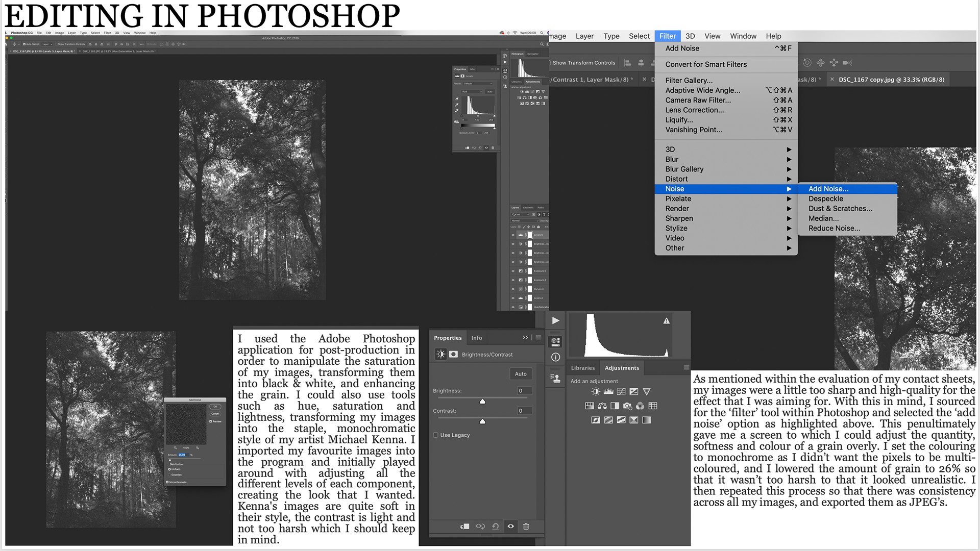
Task: Click Cancel in the Add Noise dialog
Action: tap(215, 414)
